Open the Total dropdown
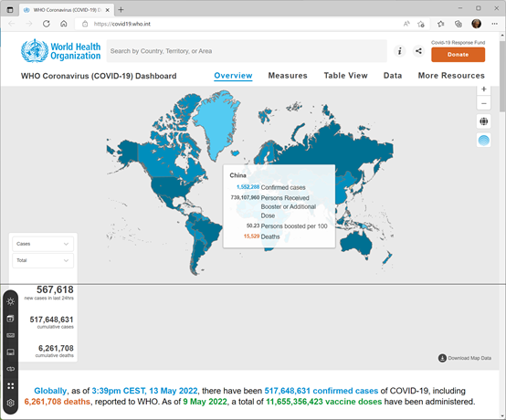Viewport: 506px width, 420px height. click(x=43, y=260)
